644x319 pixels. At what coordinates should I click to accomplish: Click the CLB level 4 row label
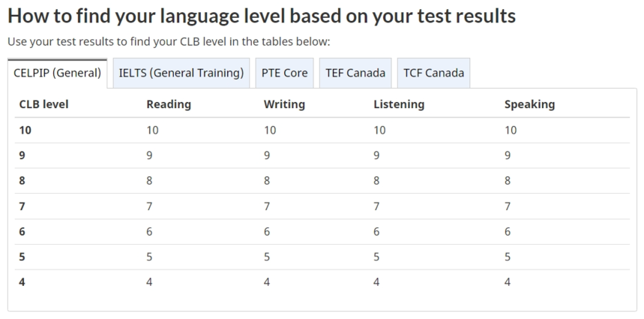point(22,283)
